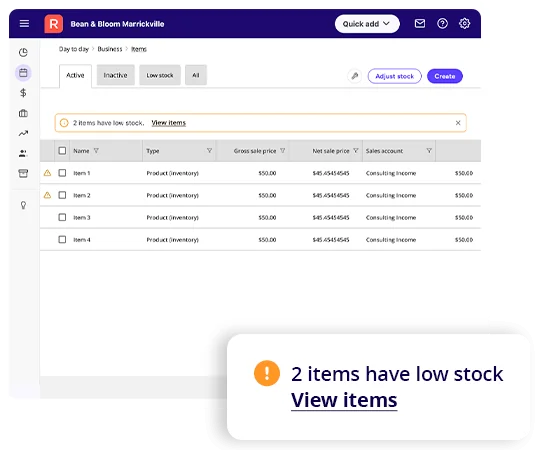Click the Create button

445,76
